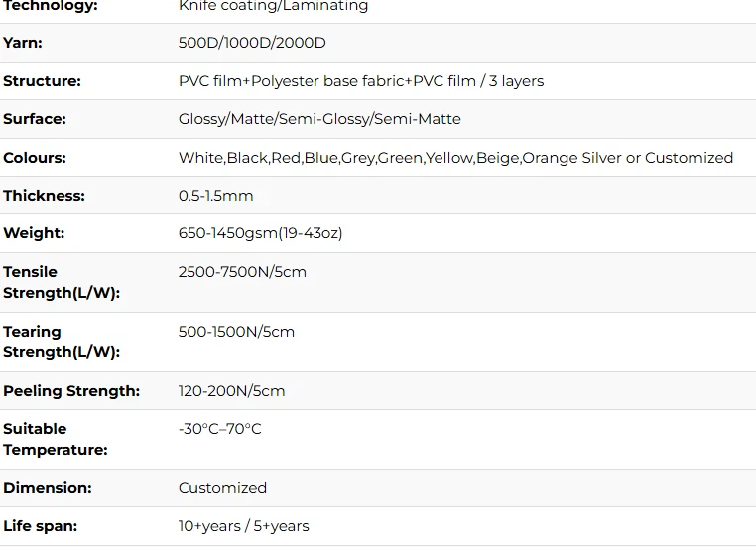Click the Structure row label
This screenshot has height=547, width=756.
click(x=42, y=81)
